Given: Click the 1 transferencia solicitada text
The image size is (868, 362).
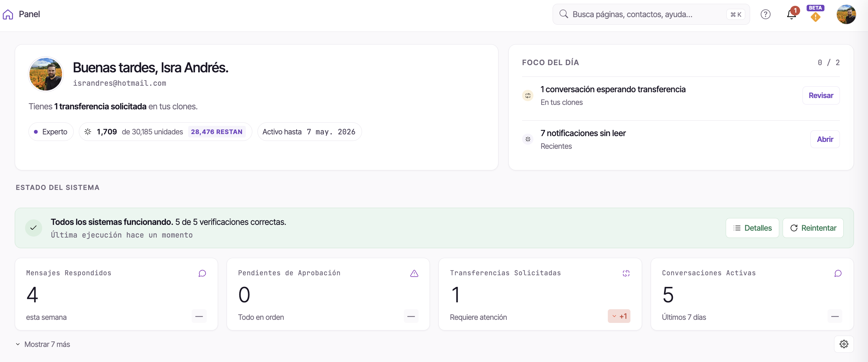Looking at the screenshot, I should click(x=100, y=107).
